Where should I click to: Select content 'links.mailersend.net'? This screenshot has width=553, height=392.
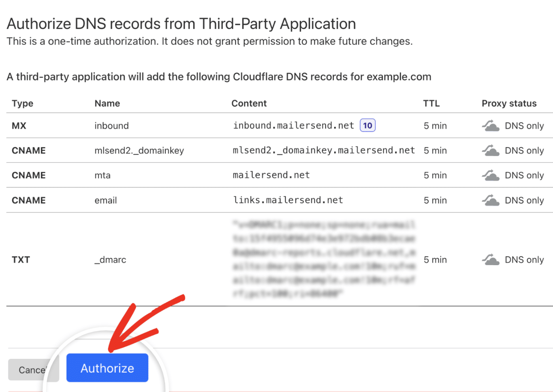(288, 200)
